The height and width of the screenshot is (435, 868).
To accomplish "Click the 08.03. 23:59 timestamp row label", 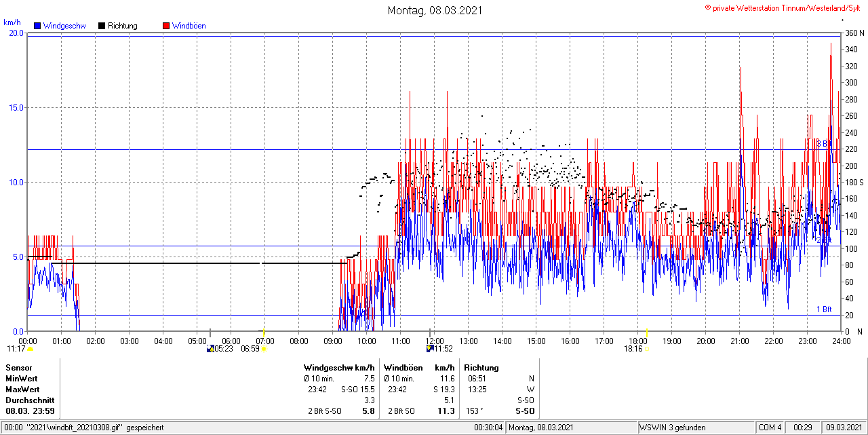I will pyautogui.click(x=31, y=411).
